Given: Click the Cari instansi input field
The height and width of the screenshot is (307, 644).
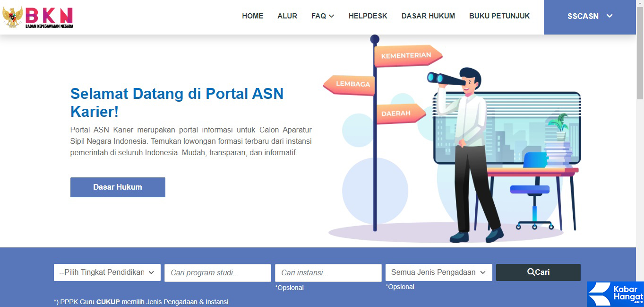Looking at the screenshot, I should pos(328,272).
